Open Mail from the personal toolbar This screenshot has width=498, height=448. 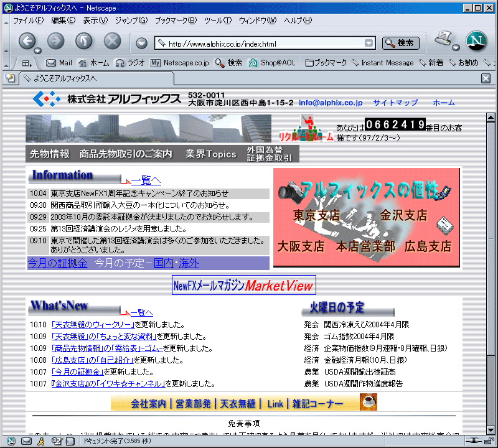[59, 63]
